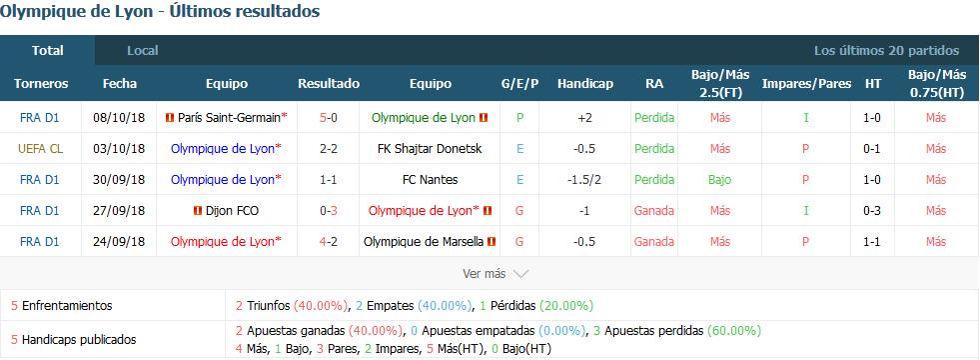The height and width of the screenshot is (360, 980).
Task: Click red card icon beside París Saint-Germain
Action: point(170,117)
